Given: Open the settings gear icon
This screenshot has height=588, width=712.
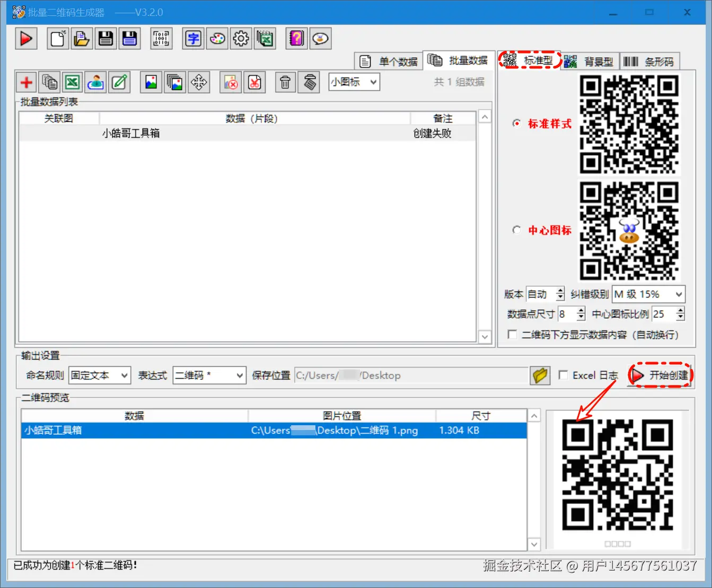Looking at the screenshot, I should [x=241, y=39].
